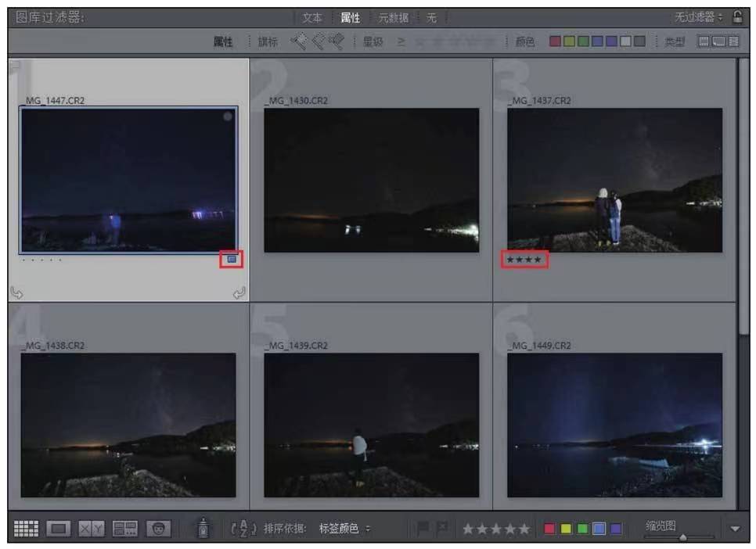756x549 pixels.
Task: Apply the purple label in the bottom toolbar
Action: tap(616, 529)
